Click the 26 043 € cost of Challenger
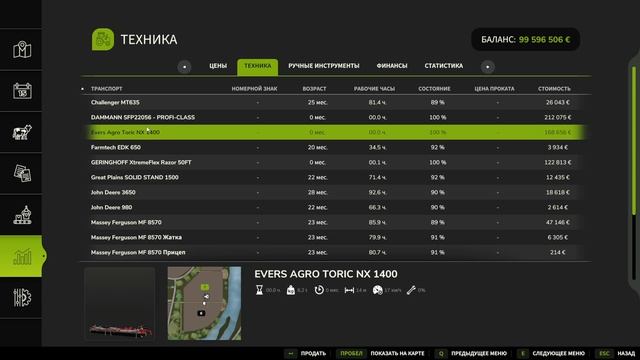Image resolution: width=640 pixels, height=360 pixels. (x=558, y=102)
